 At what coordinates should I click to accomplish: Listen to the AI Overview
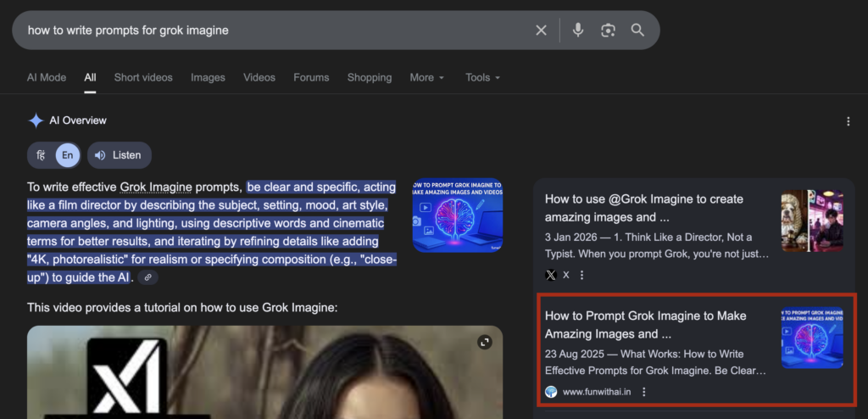[119, 155]
